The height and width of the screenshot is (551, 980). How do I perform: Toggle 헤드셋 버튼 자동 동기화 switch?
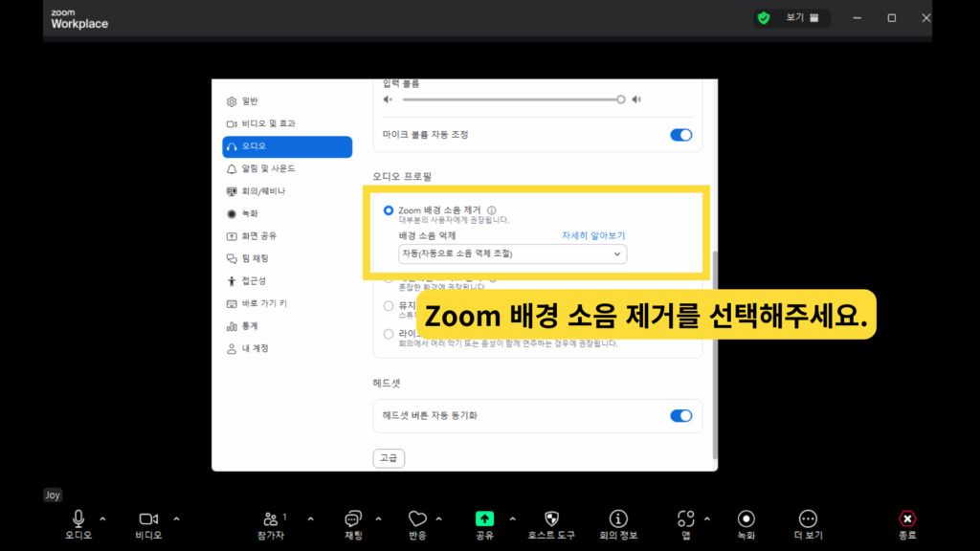pyautogui.click(x=680, y=416)
